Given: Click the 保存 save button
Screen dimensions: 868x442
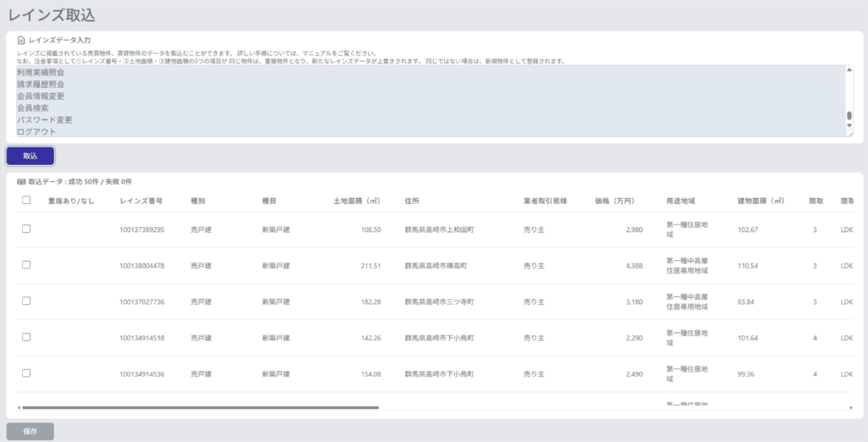Looking at the screenshot, I should (31, 431).
